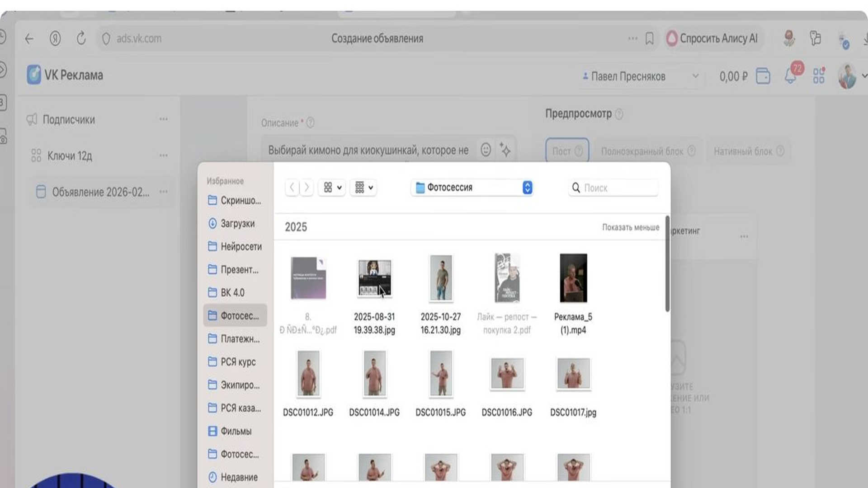Click the Показать меньше link
The height and width of the screenshot is (488, 868).
(631, 227)
